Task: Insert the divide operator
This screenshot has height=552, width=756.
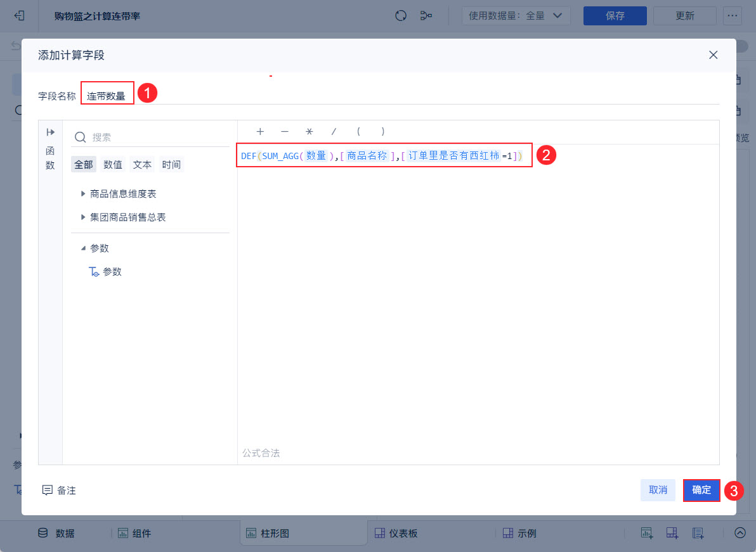Action: tap(334, 131)
